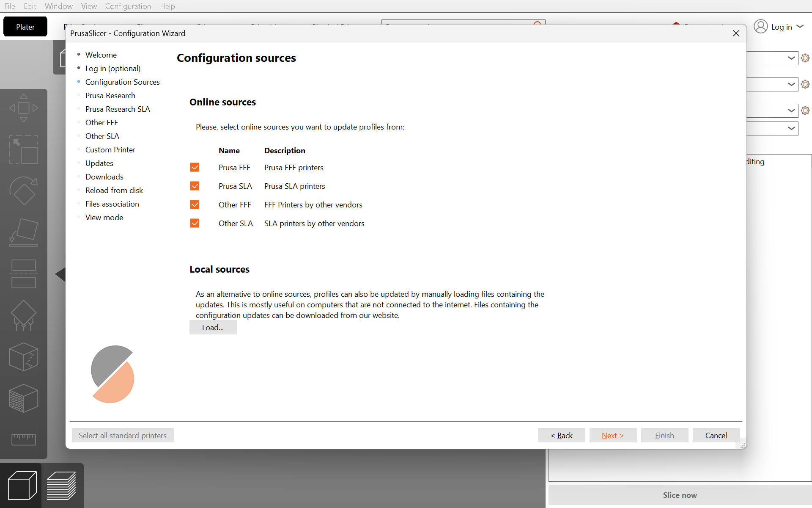This screenshot has height=508, width=812.
Task: Cancel the Configuration Wizard
Action: (716, 435)
